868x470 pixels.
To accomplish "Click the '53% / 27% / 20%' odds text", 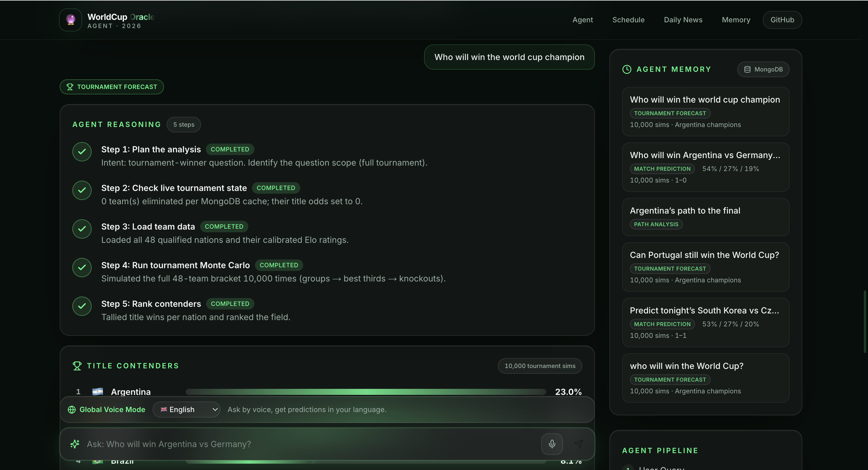I will [731, 324].
